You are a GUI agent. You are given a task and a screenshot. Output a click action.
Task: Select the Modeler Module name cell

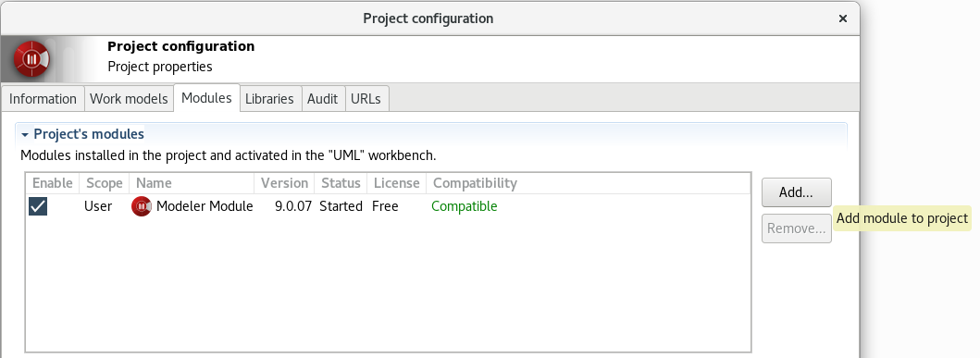click(x=205, y=206)
